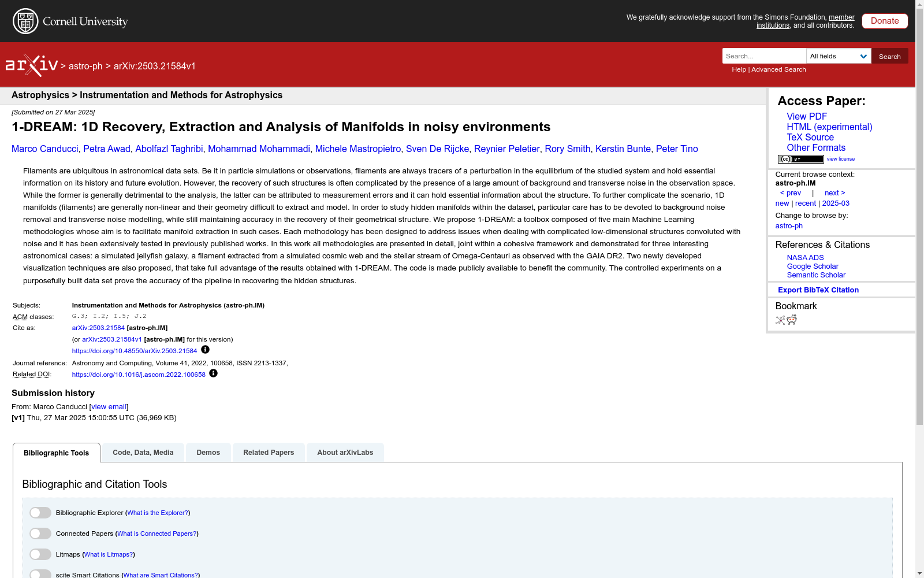
Task: Click view license link
Action: (841, 159)
